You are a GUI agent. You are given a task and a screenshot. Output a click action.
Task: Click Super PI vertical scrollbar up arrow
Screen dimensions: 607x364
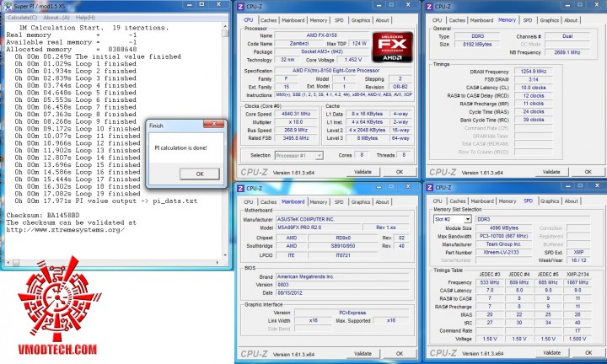point(225,26)
